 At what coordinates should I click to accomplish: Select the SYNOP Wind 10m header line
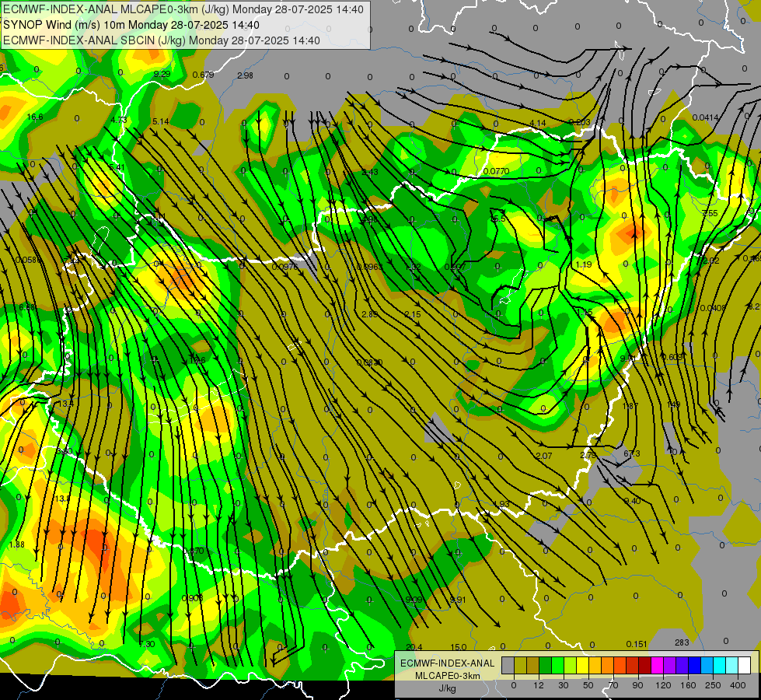click(x=131, y=25)
